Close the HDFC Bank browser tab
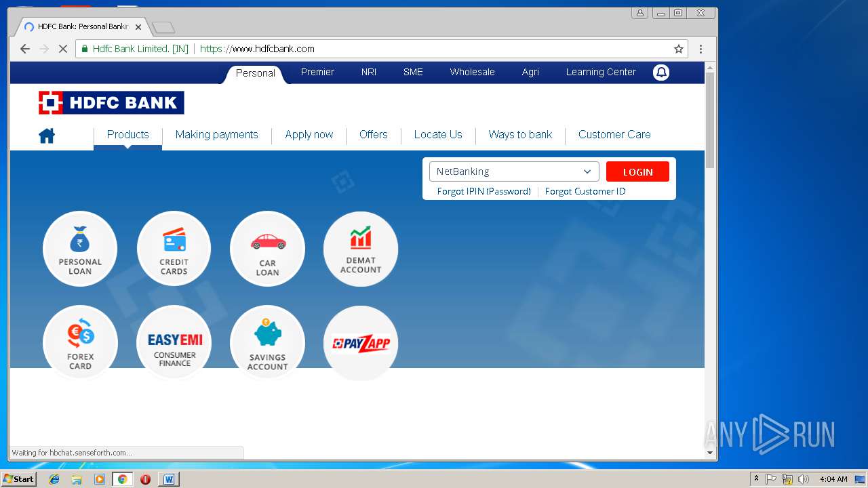This screenshot has height=488, width=868. 138,27
